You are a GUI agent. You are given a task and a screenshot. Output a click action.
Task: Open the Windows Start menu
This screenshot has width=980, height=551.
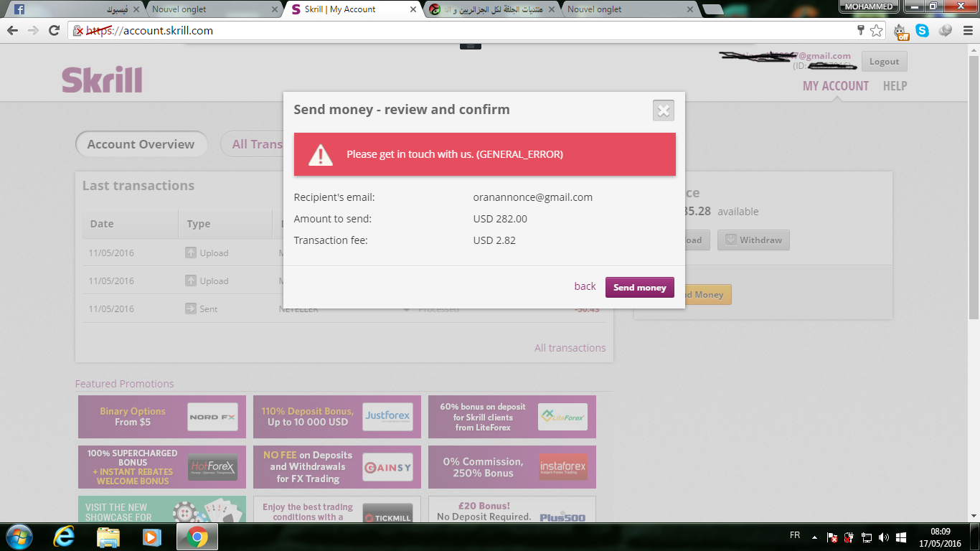coord(18,537)
